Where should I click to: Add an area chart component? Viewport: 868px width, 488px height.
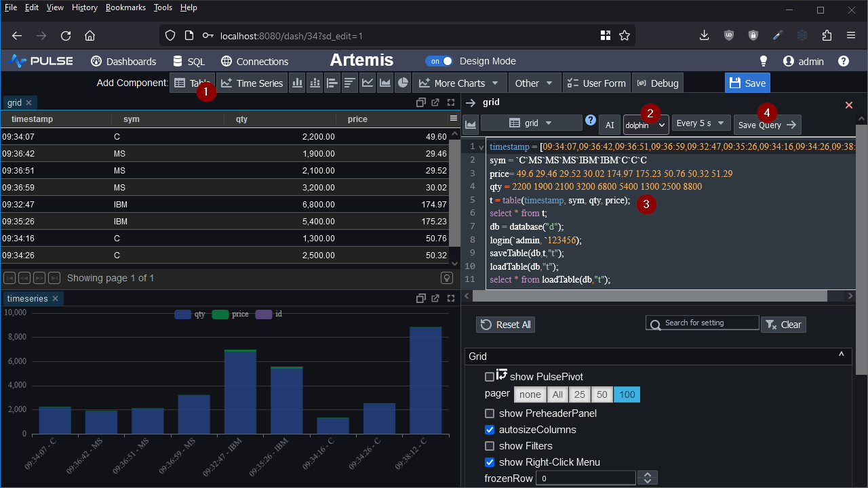385,83
